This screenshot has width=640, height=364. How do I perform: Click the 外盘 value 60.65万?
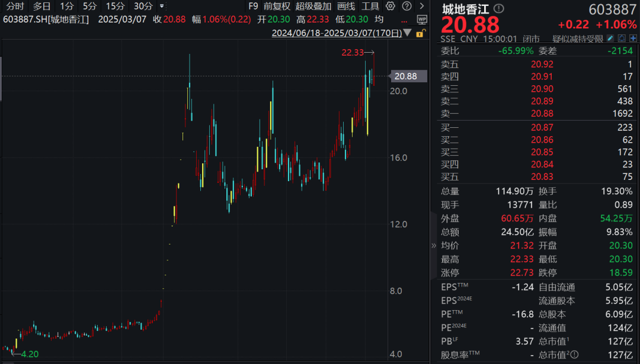click(x=517, y=218)
